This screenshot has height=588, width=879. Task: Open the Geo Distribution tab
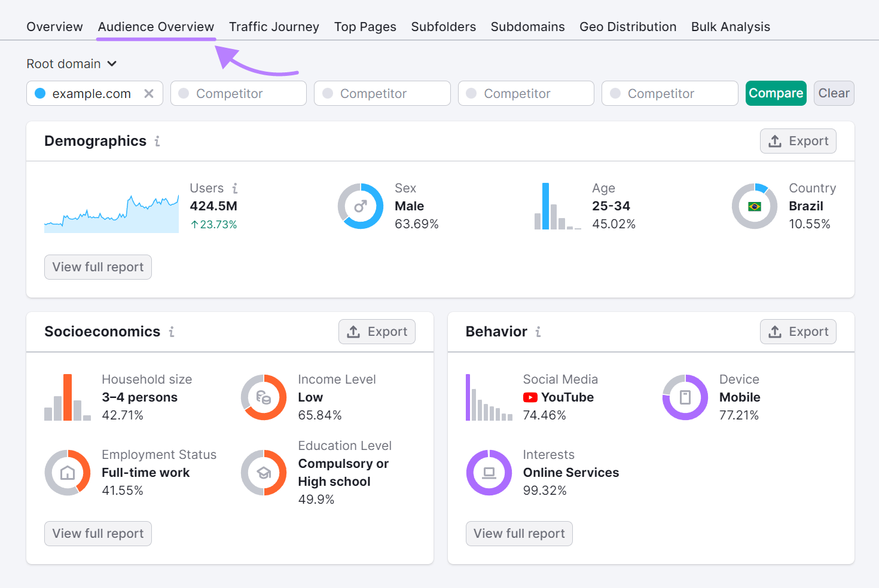tap(628, 26)
